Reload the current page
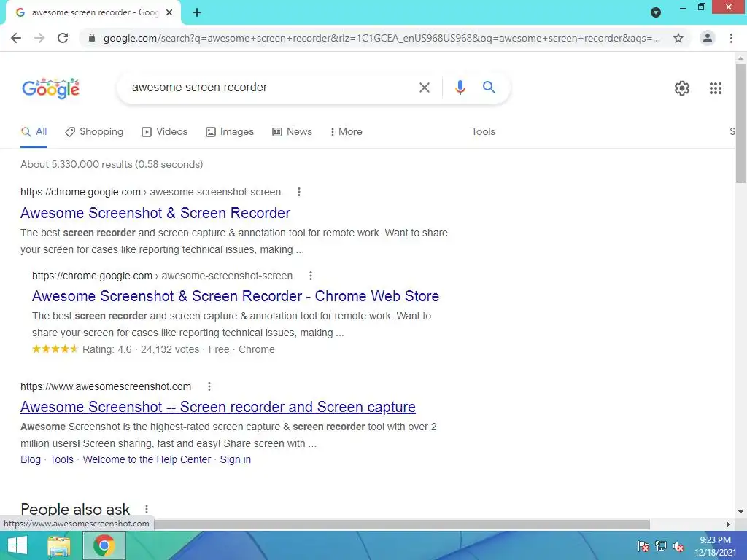The image size is (747, 560). [x=63, y=38]
